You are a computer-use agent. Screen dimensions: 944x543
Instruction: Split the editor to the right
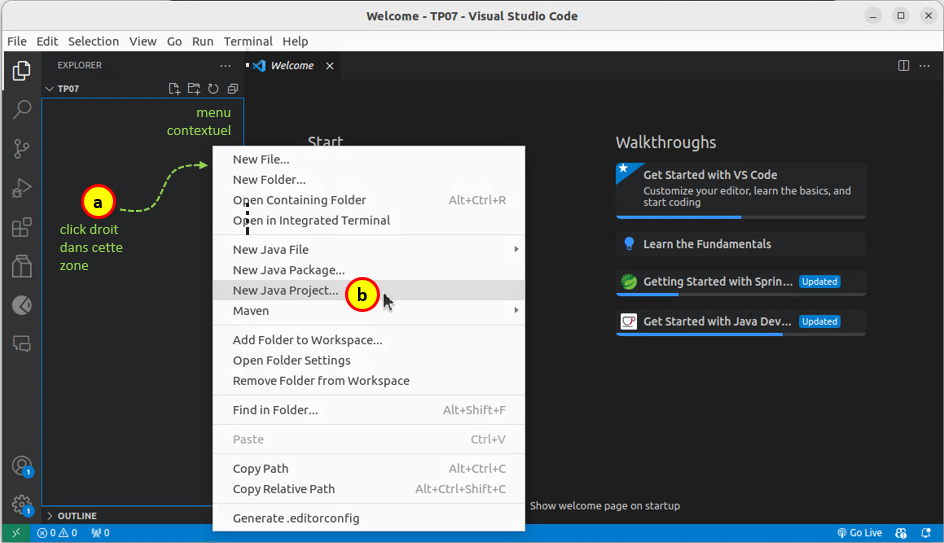903,66
